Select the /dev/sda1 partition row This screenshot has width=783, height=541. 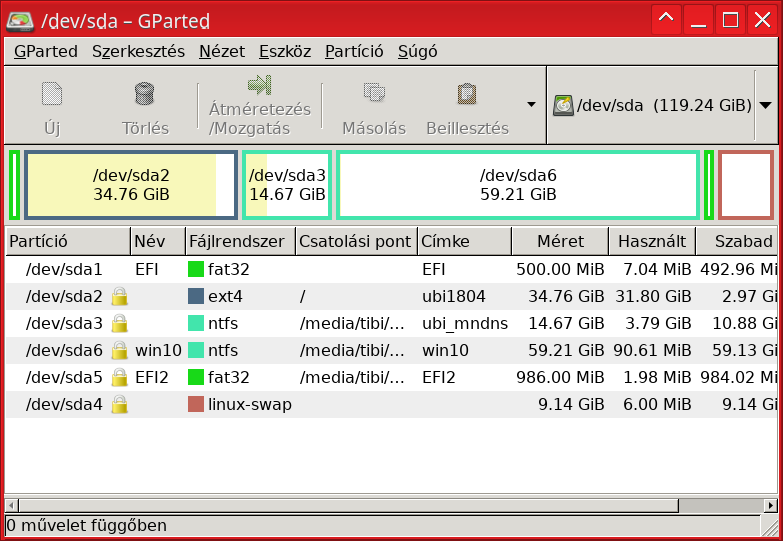point(392,269)
